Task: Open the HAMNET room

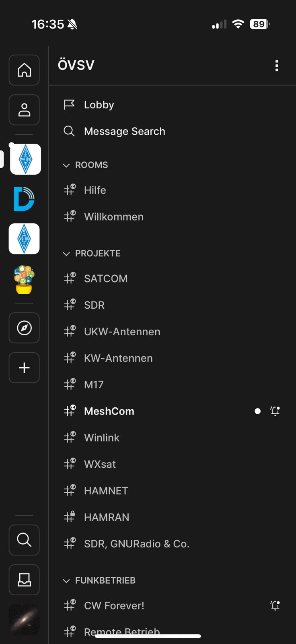Action: coord(106,491)
